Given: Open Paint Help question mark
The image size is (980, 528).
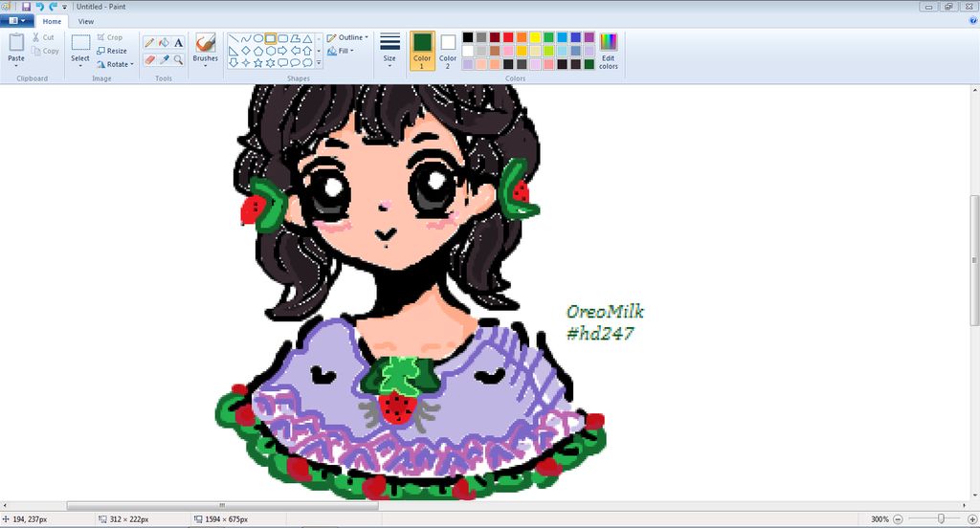Looking at the screenshot, I should pos(972,21).
